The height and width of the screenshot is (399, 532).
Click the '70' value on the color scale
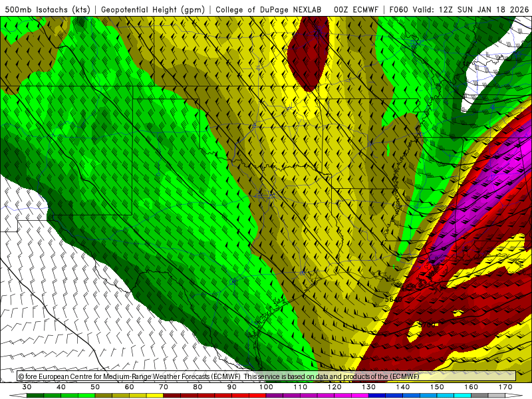point(164,387)
